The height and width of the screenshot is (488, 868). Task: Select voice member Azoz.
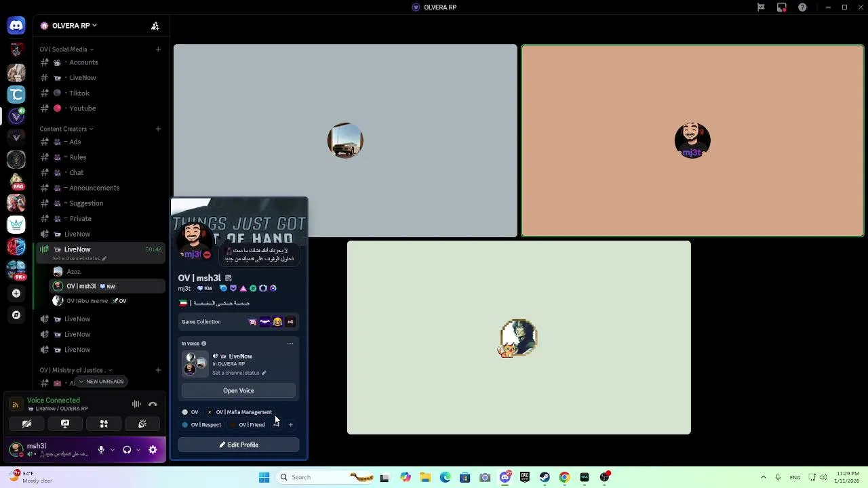coord(107,272)
